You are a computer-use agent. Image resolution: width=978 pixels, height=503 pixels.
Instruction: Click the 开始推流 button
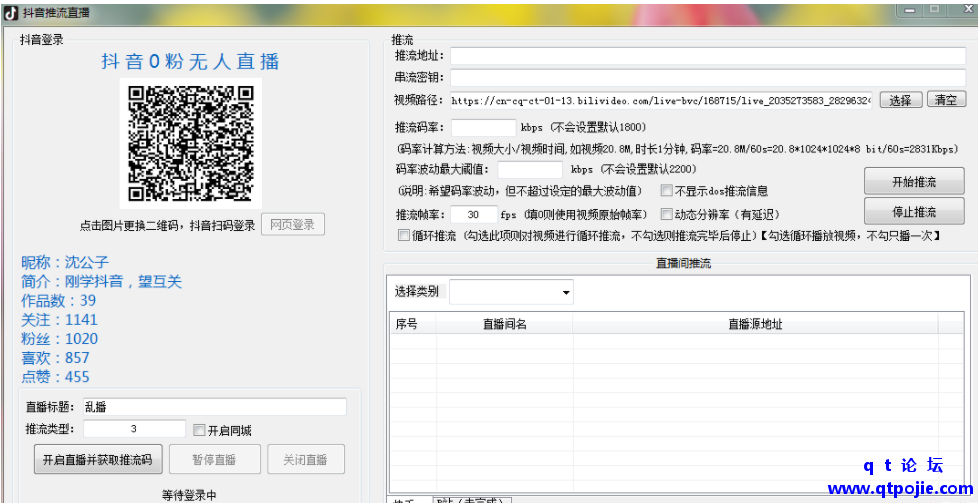914,182
